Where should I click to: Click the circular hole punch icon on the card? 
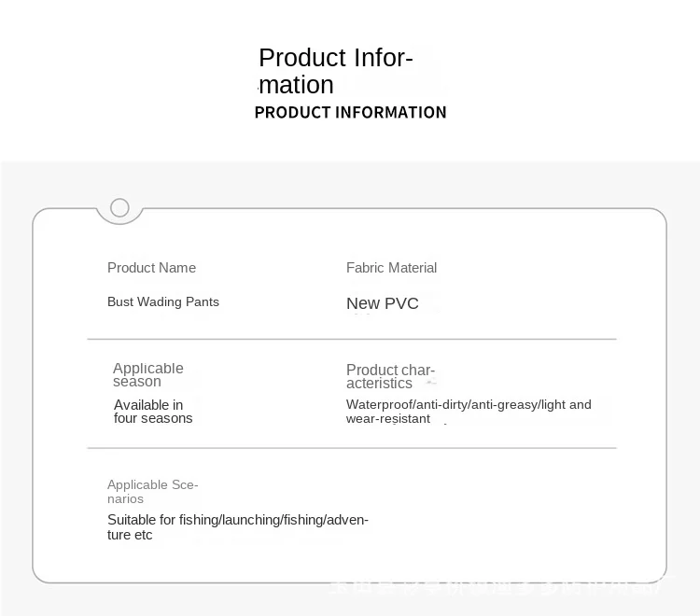pos(119,207)
